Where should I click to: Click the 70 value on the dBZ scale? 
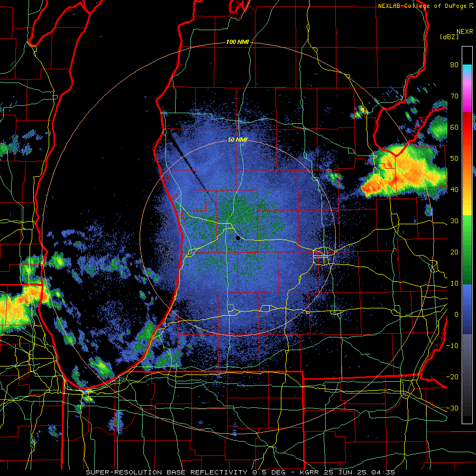(x=454, y=96)
